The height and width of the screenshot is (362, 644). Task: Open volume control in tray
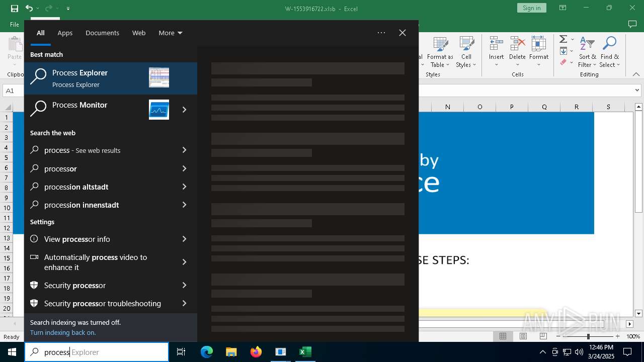[x=579, y=352]
